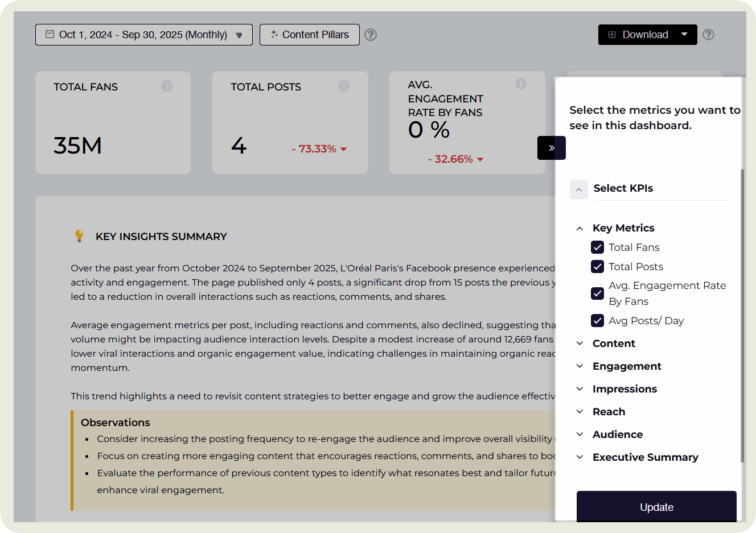Uncheck the Total Posts checkbox

[597, 267]
